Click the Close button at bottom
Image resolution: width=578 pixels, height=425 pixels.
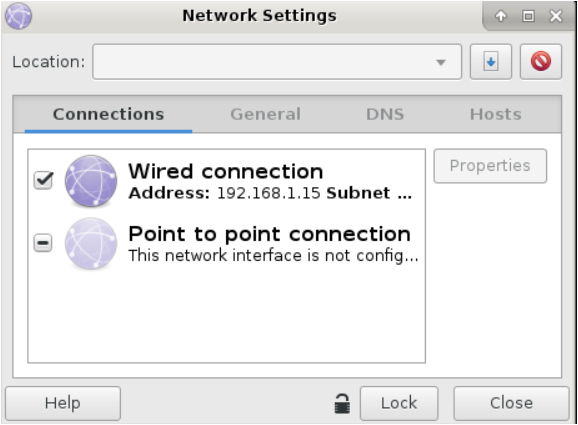coord(511,403)
